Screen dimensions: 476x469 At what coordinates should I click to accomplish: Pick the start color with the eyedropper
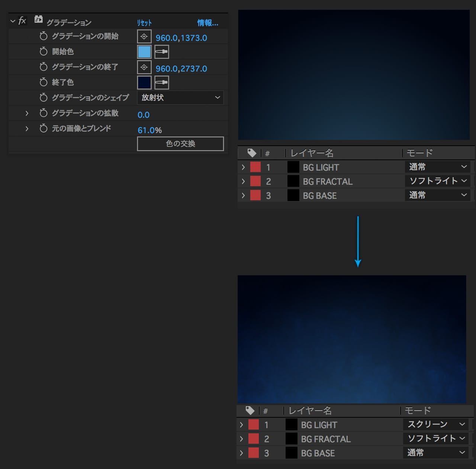162,52
